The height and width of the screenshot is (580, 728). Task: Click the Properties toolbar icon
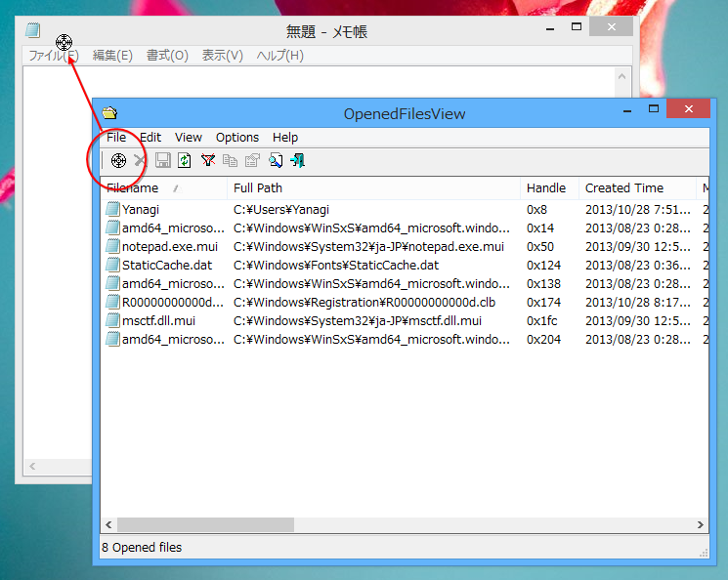pos(252,160)
